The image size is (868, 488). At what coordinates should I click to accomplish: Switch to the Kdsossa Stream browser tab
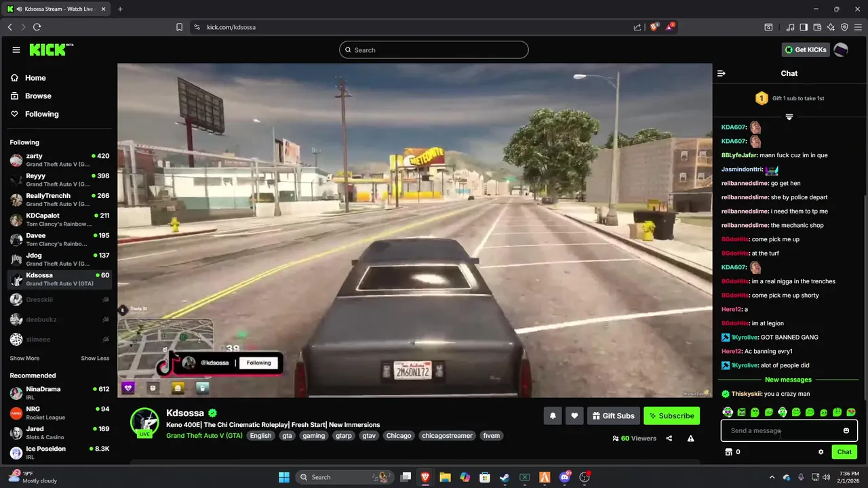point(56,9)
